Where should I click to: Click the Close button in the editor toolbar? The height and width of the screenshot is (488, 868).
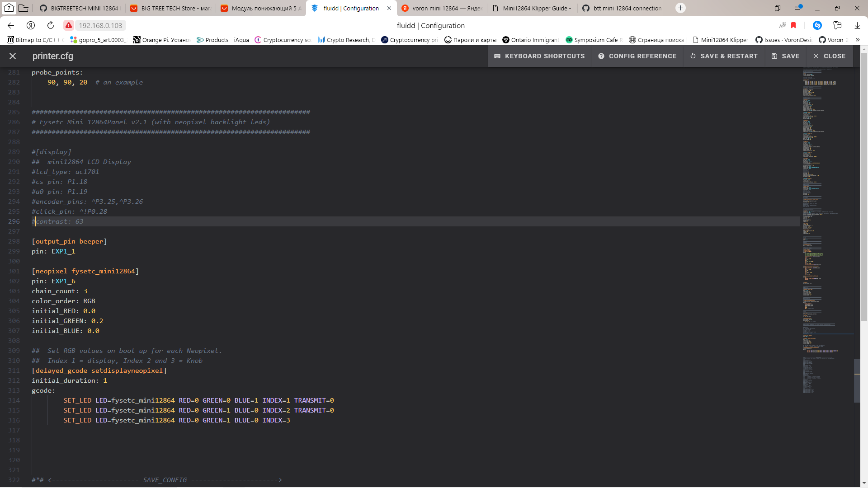[830, 56]
